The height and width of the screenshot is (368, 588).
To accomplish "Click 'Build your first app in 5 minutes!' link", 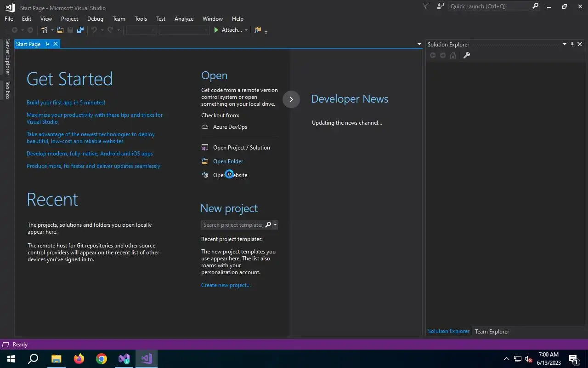I will pos(66,103).
